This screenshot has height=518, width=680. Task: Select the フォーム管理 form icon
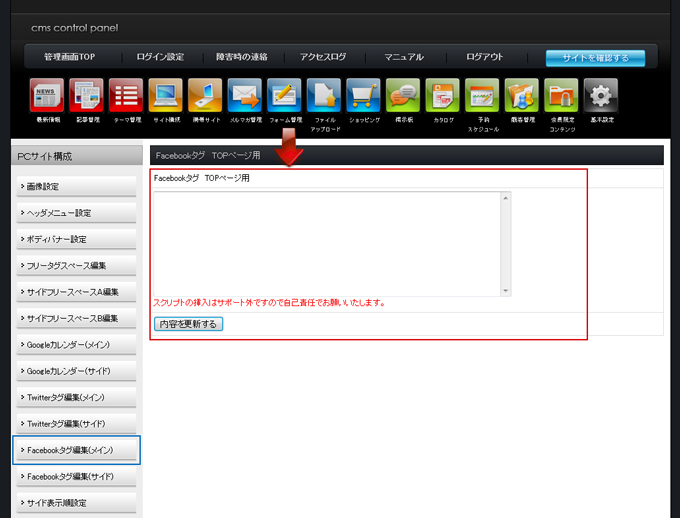284,96
